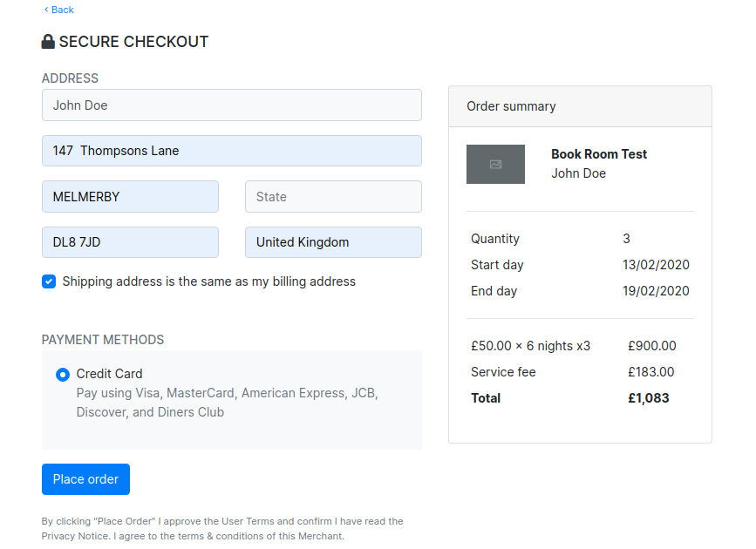Select the Credit Card payment method
The image size is (756, 549).
(x=63, y=375)
